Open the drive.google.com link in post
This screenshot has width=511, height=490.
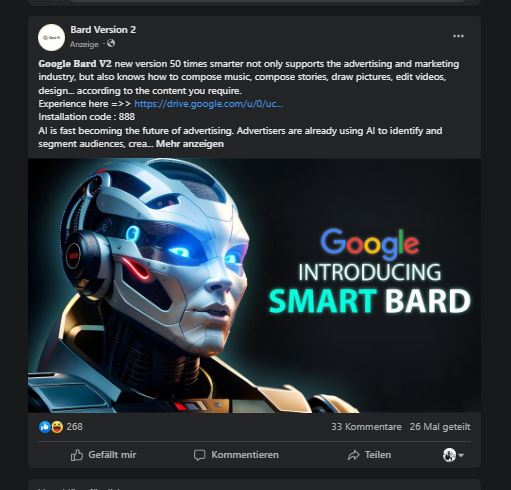coord(208,104)
